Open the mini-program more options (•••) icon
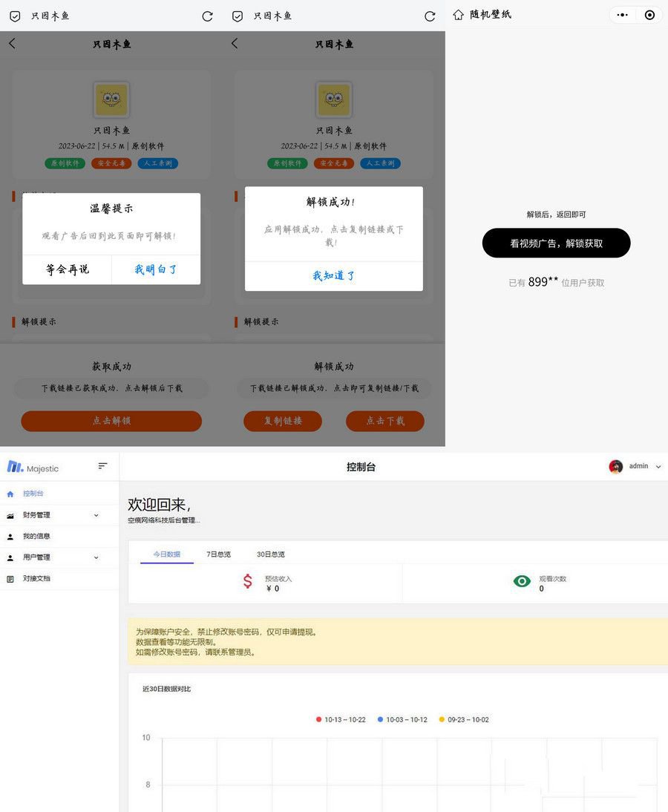 tap(622, 14)
